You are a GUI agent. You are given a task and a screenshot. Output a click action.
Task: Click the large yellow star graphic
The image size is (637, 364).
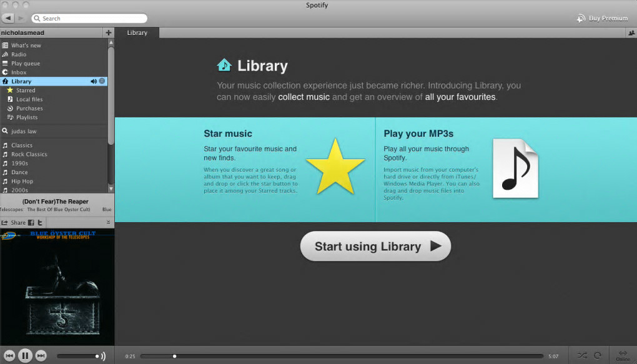tap(335, 167)
